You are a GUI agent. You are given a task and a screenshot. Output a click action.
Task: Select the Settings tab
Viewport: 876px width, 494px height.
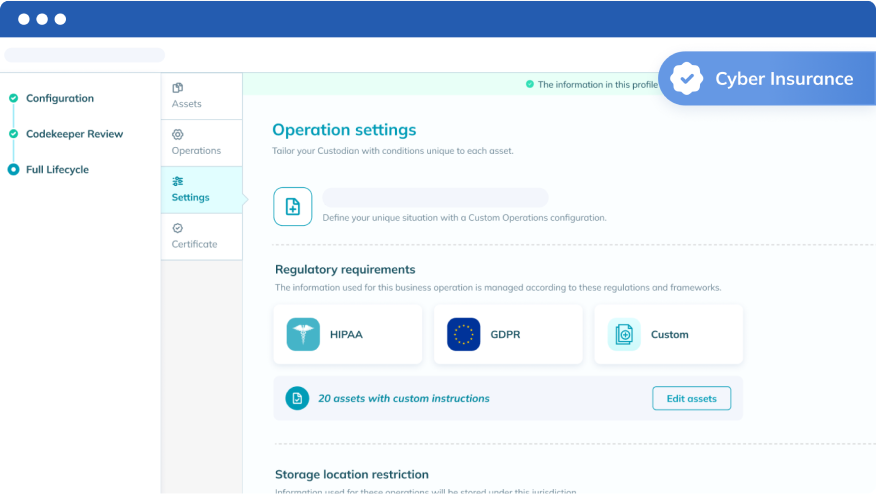tap(202, 190)
